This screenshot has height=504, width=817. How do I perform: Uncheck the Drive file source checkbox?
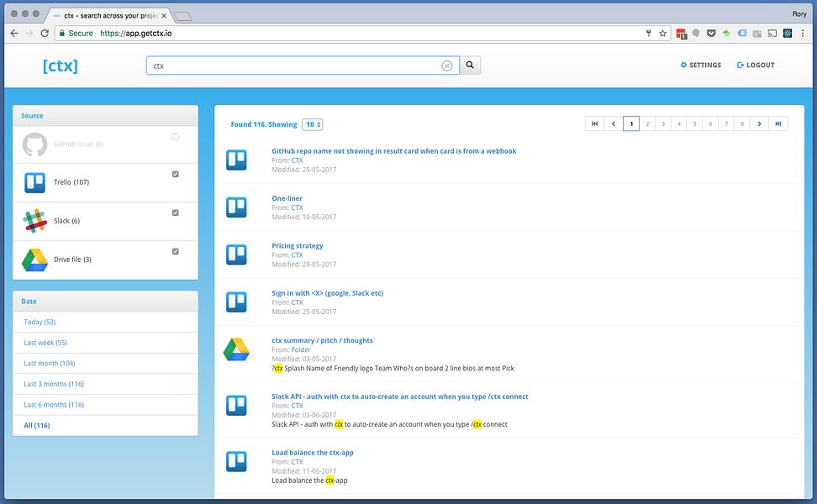(x=175, y=251)
